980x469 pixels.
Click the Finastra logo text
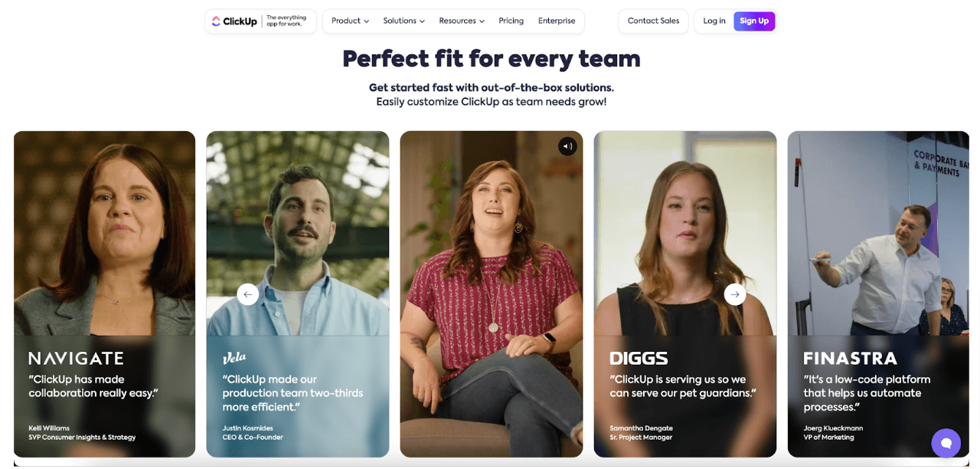(x=850, y=358)
